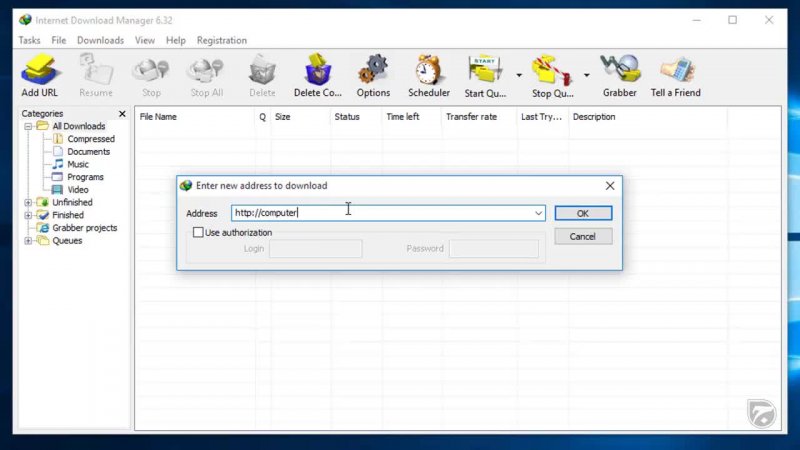Close the Categories side panel
The height and width of the screenshot is (450, 800).
pyautogui.click(x=122, y=114)
